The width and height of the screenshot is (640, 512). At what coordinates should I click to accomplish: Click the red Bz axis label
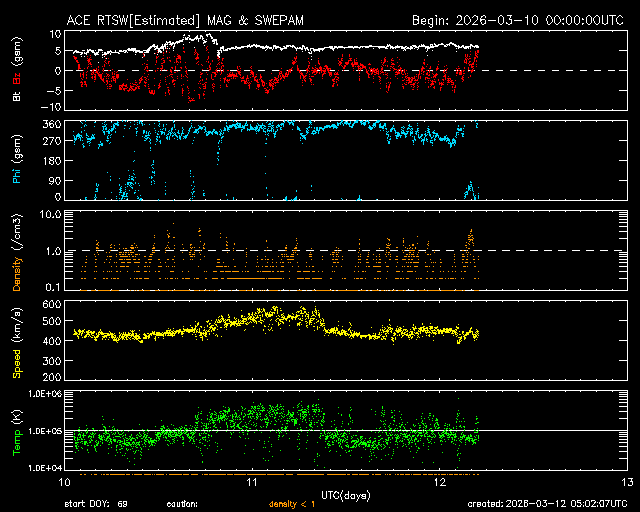17,82
